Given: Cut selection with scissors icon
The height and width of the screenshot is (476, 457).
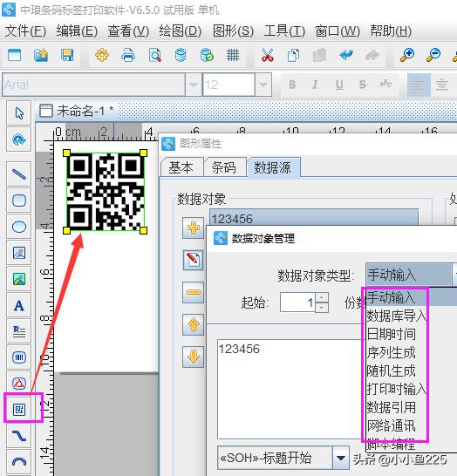Looking at the screenshot, I should [268, 55].
